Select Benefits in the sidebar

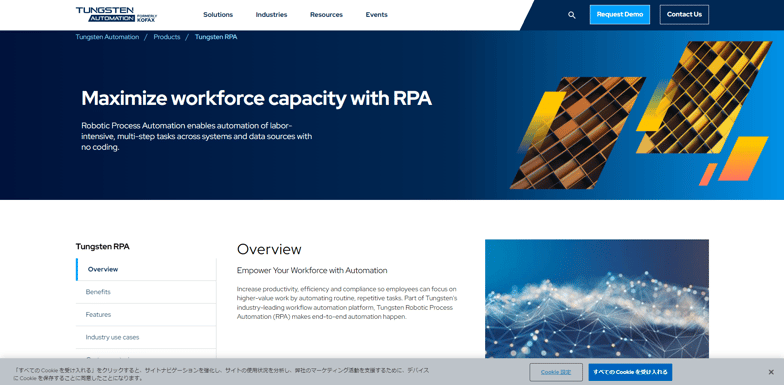[146, 292]
